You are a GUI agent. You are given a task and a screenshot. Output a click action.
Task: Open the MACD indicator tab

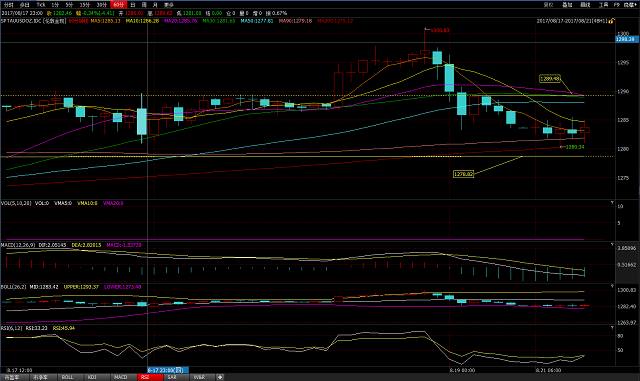tap(120, 377)
